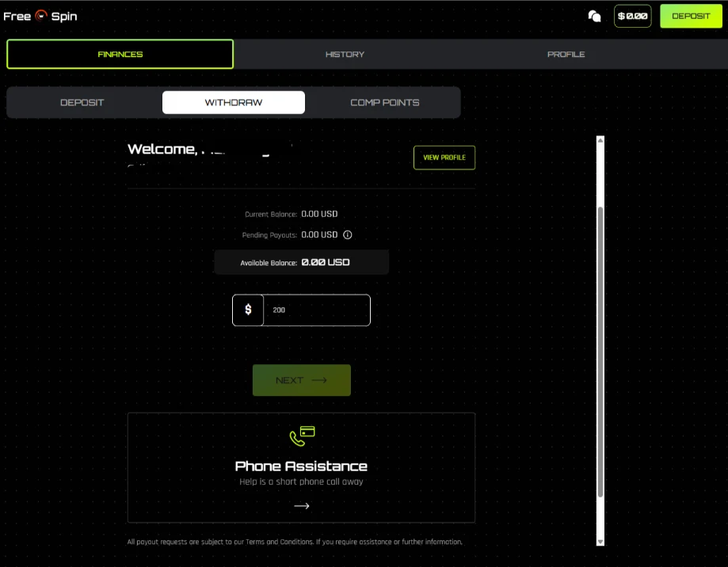Open VIEW PROFILE

444,158
